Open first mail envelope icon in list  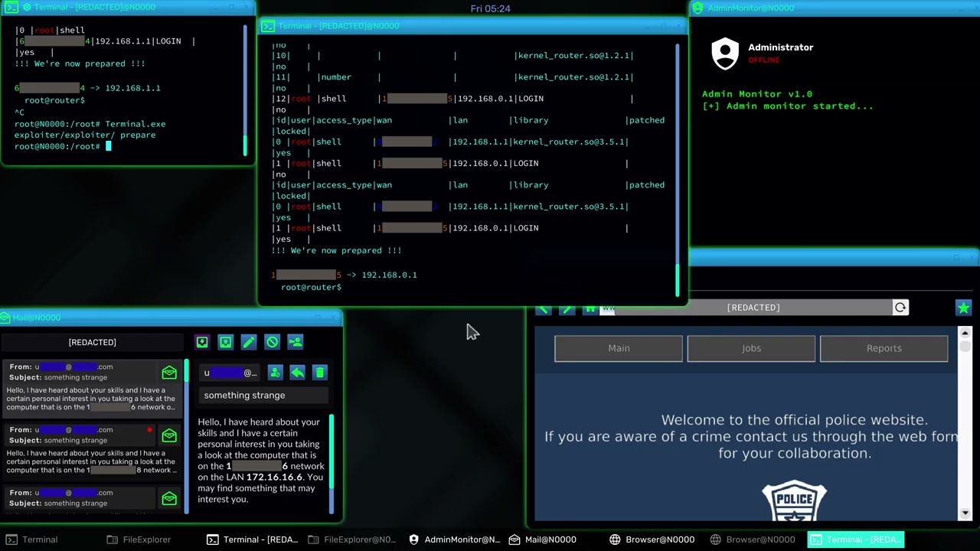click(169, 373)
